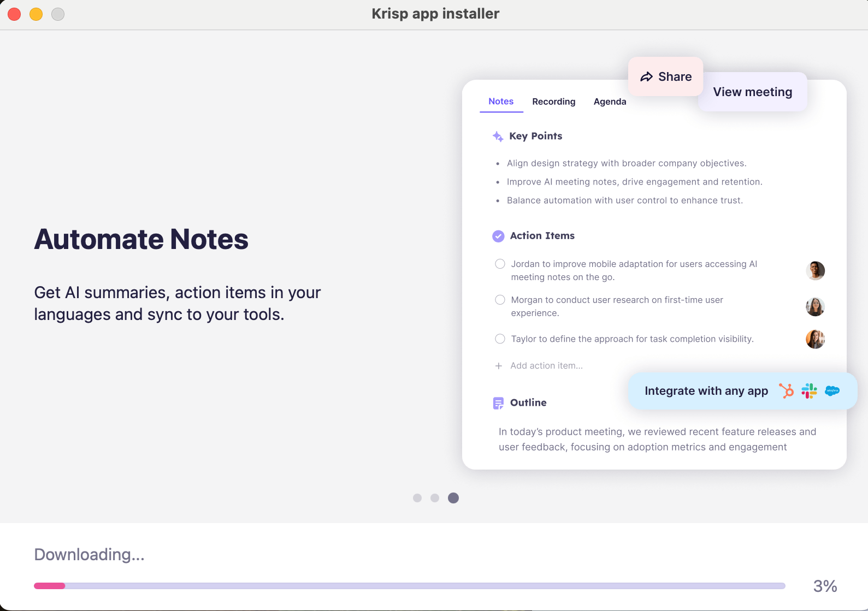Click the Integrate with any app button
868x611 pixels.
click(706, 391)
